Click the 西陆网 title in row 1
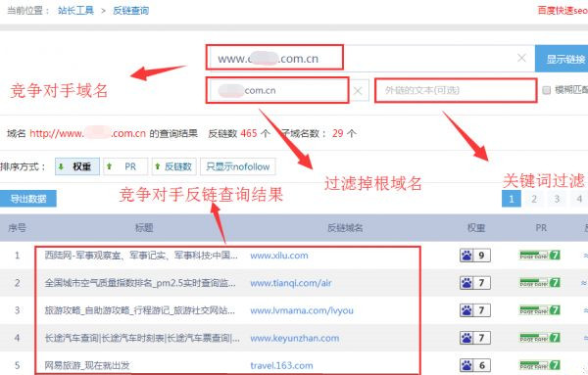This screenshot has width=588, height=375. coord(141,256)
